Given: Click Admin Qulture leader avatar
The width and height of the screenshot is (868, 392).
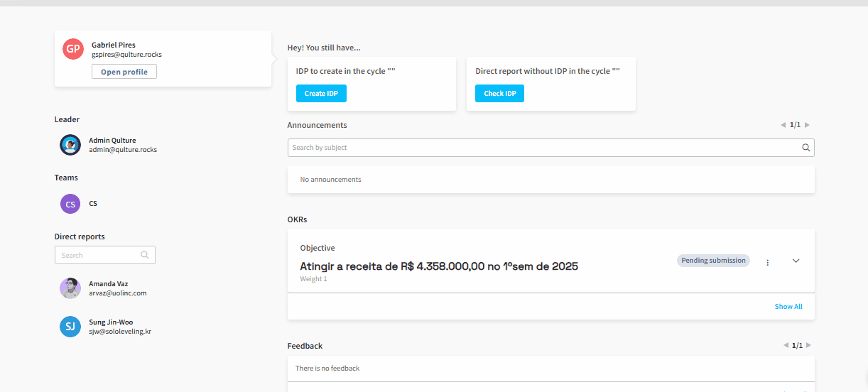Looking at the screenshot, I should (70, 145).
